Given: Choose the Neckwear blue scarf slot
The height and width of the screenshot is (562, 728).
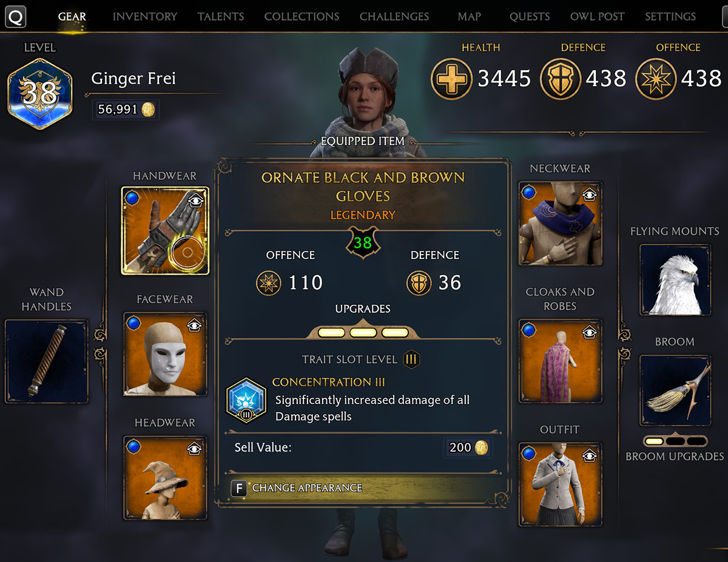Looking at the screenshot, I should (x=561, y=224).
